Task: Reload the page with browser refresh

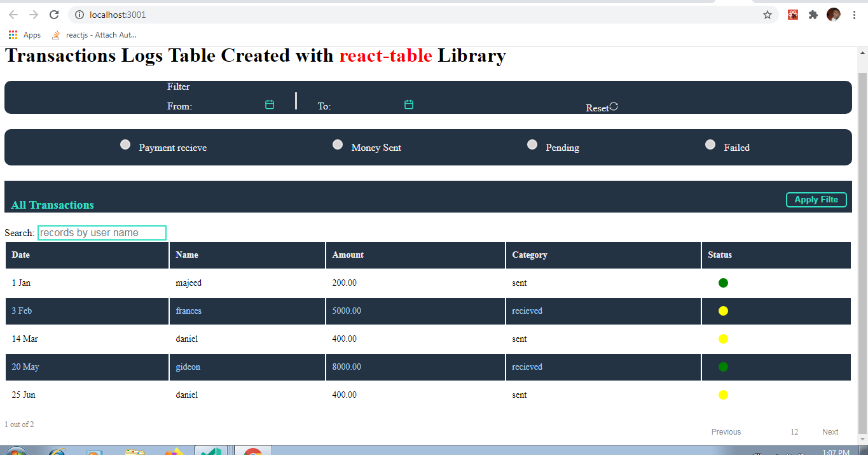Action: tap(54, 15)
